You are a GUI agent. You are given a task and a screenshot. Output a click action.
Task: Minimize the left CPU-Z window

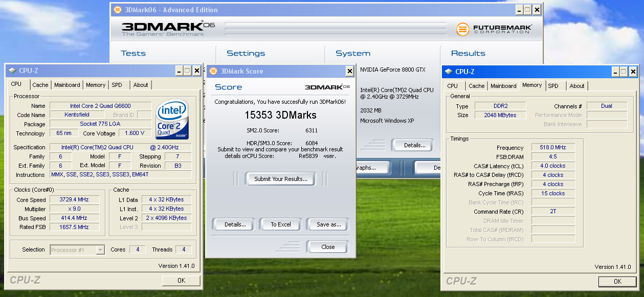[179, 71]
